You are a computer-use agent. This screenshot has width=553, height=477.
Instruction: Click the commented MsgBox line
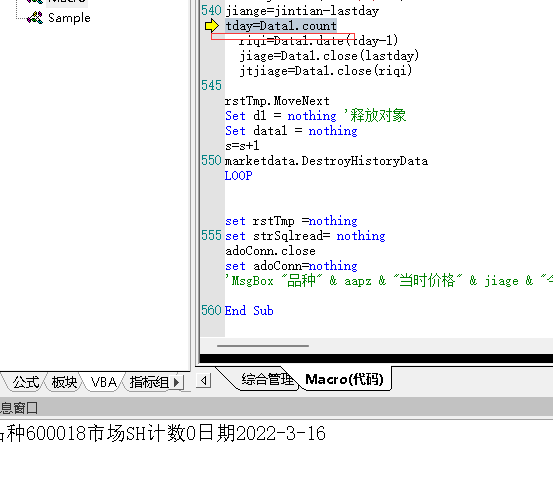[x=389, y=281]
